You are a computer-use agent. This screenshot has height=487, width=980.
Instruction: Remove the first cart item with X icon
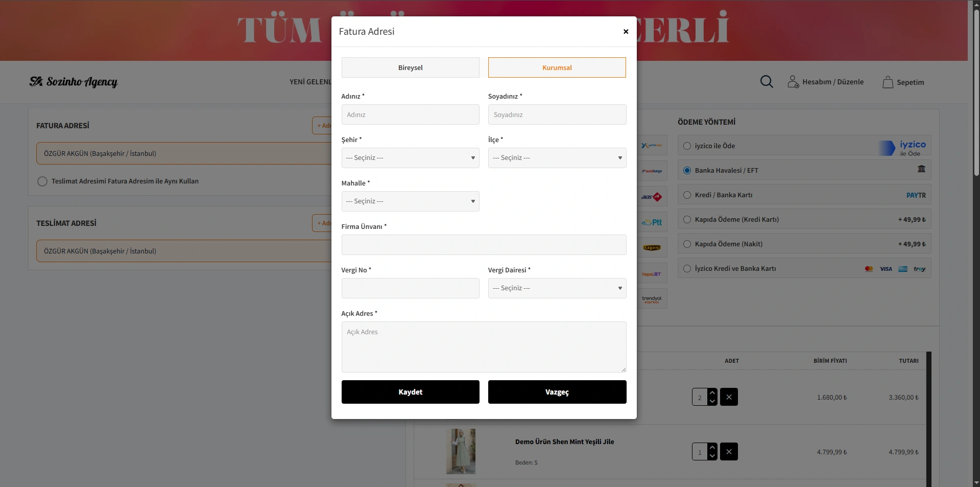[x=729, y=397]
